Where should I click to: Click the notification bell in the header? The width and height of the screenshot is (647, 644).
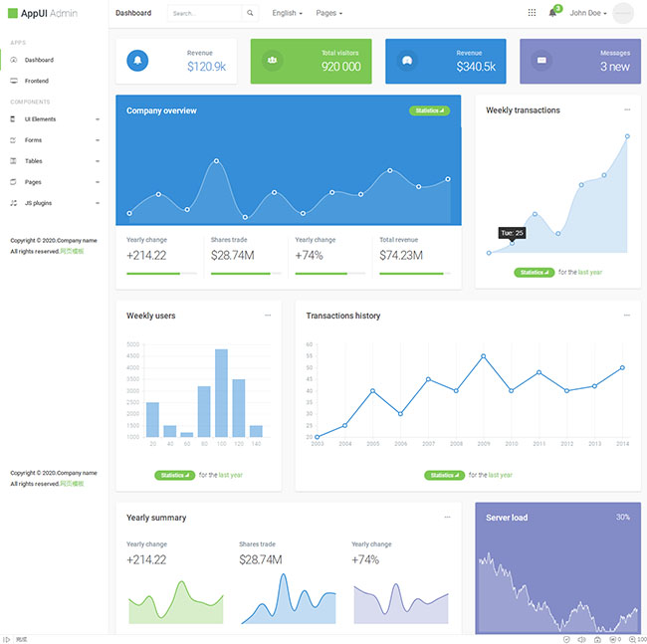click(x=552, y=13)
